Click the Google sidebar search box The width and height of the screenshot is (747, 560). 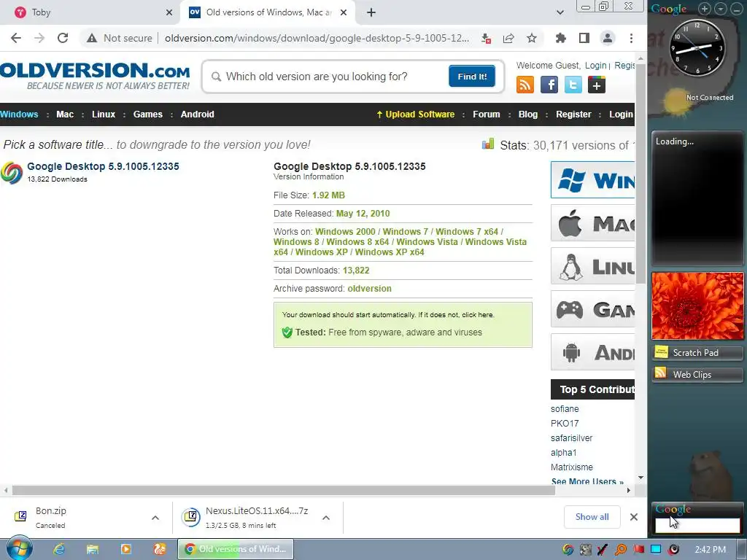coord(697,525)
